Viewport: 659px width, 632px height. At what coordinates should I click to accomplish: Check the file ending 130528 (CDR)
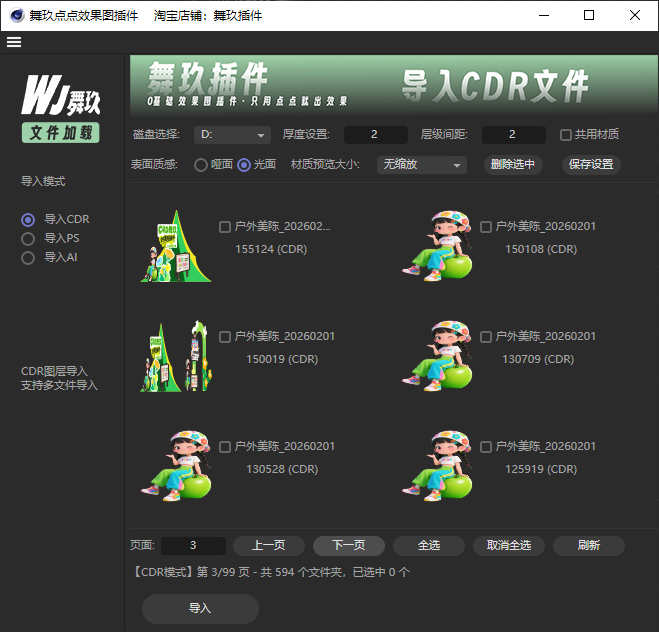[225, 447]
